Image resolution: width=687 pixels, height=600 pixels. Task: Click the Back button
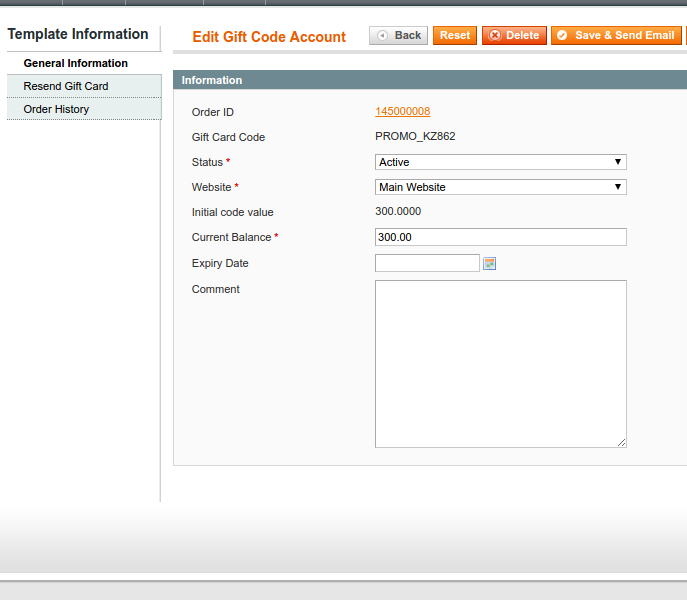pos(399,35)
